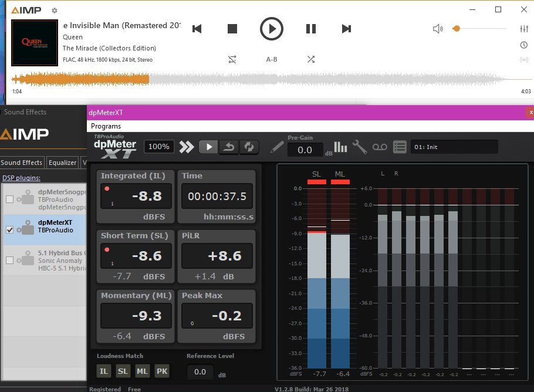The image size is (534, 392).
Task: Skip to previous track in AIMP
Action: 197,29
